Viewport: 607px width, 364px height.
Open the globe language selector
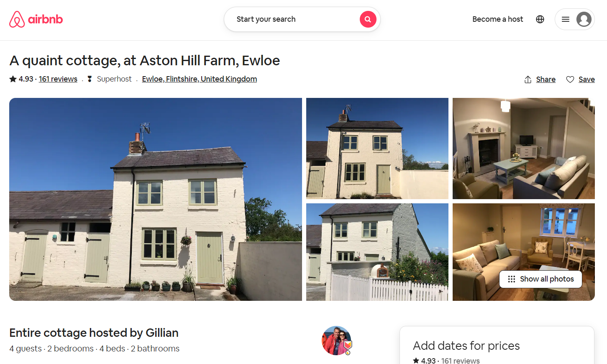click(540, 19)
